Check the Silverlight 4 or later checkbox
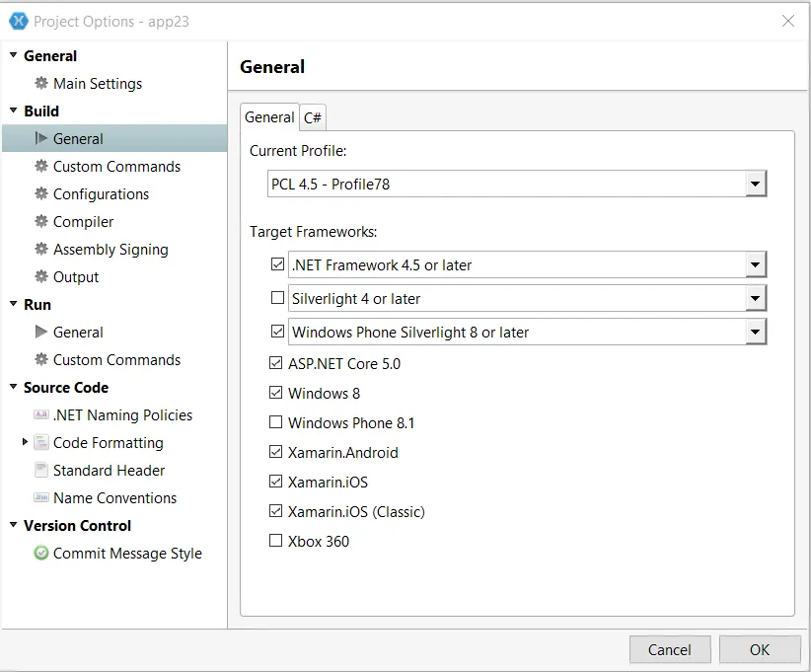 tap(277, 298)
